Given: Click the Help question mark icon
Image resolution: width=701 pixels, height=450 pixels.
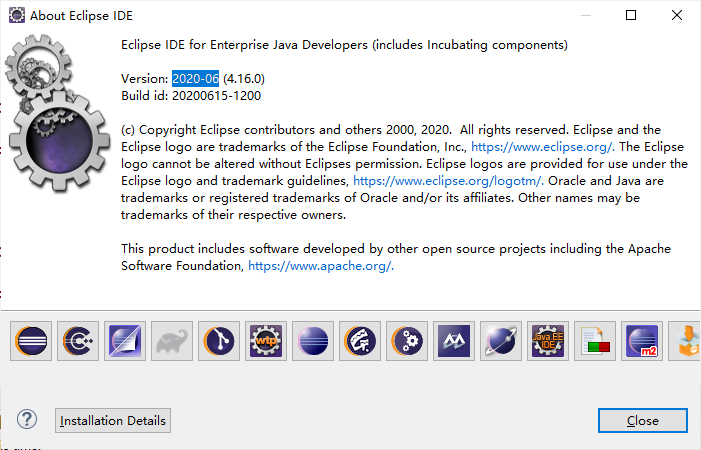Looking at the screenshot, I should (x=27, y=420).
